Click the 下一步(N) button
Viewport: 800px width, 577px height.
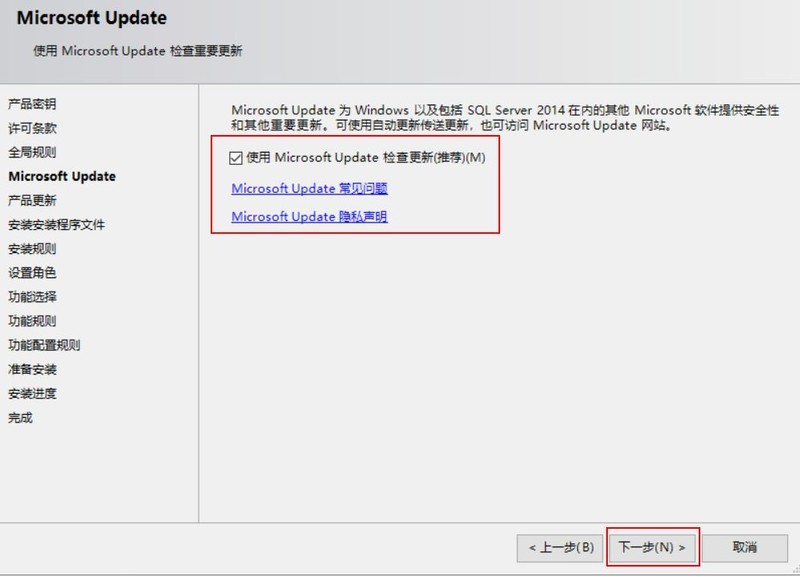(652, 547)
